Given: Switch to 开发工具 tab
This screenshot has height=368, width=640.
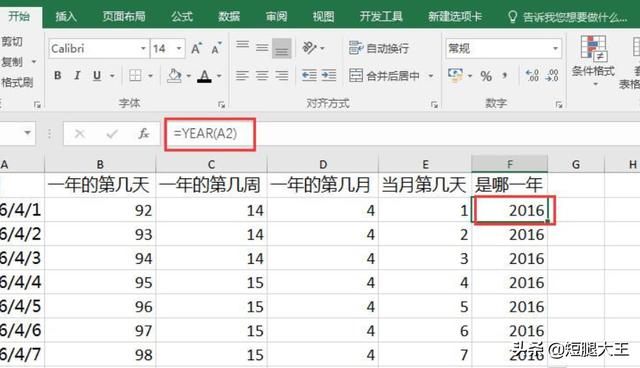Looking at the screenshot, I should 381,16.
